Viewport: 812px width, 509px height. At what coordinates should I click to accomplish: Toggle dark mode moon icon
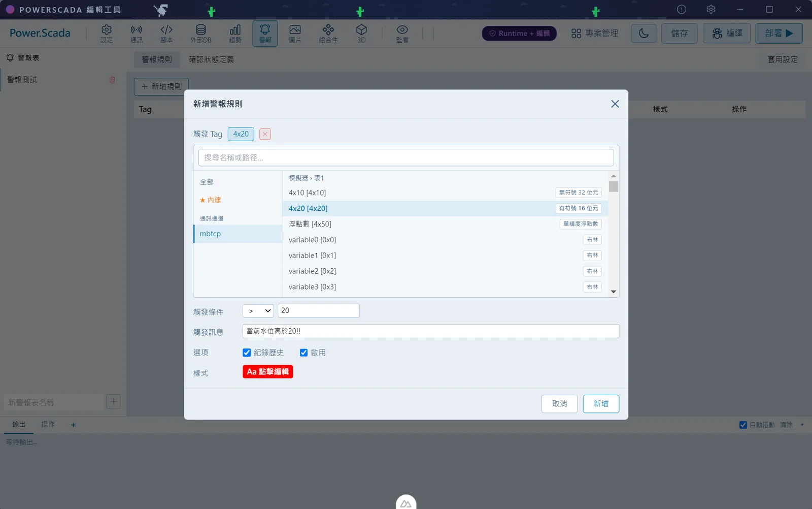644,34
